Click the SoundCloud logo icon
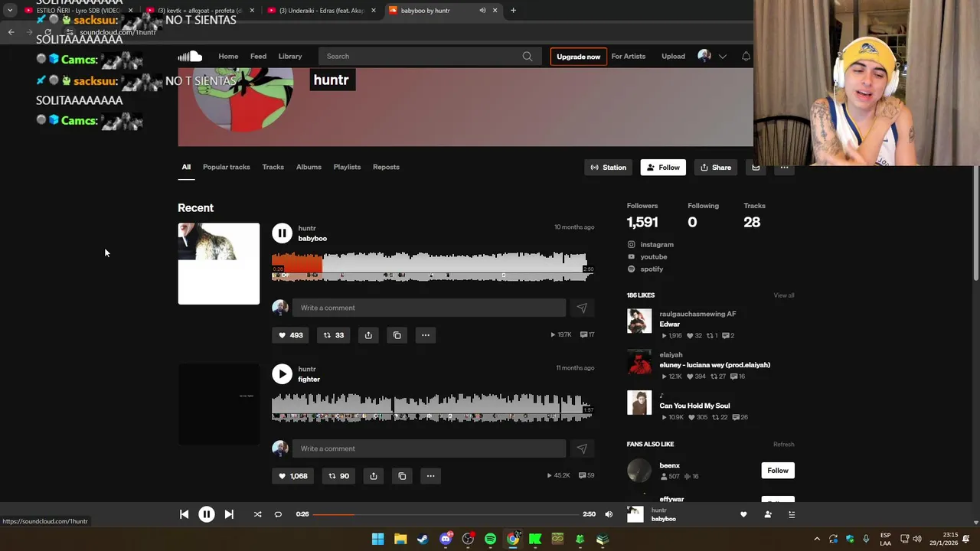The height and width of the screenshot is (551, 980). click(190, 56)
